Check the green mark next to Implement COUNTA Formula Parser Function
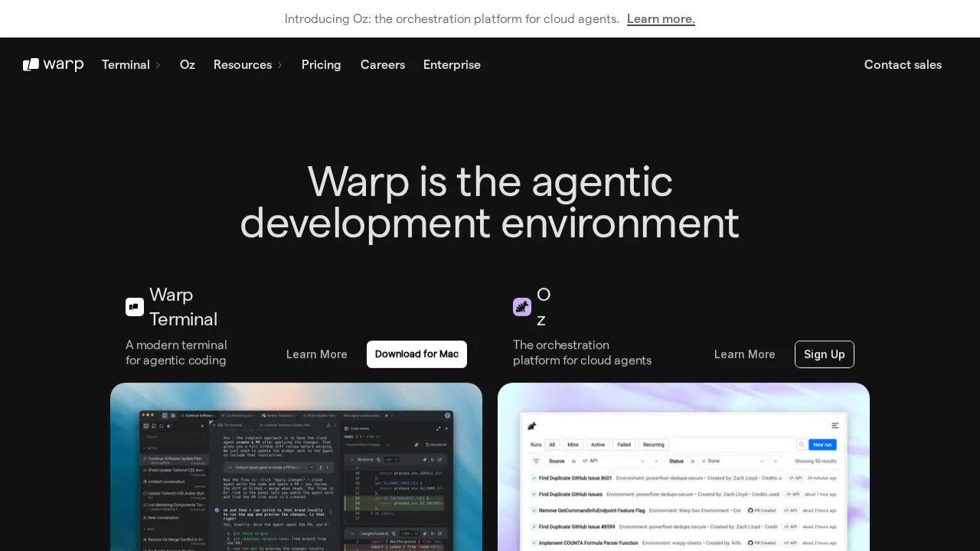Viewport: 980px width, 551px height. pyautogui.click(x=533, y=542)
